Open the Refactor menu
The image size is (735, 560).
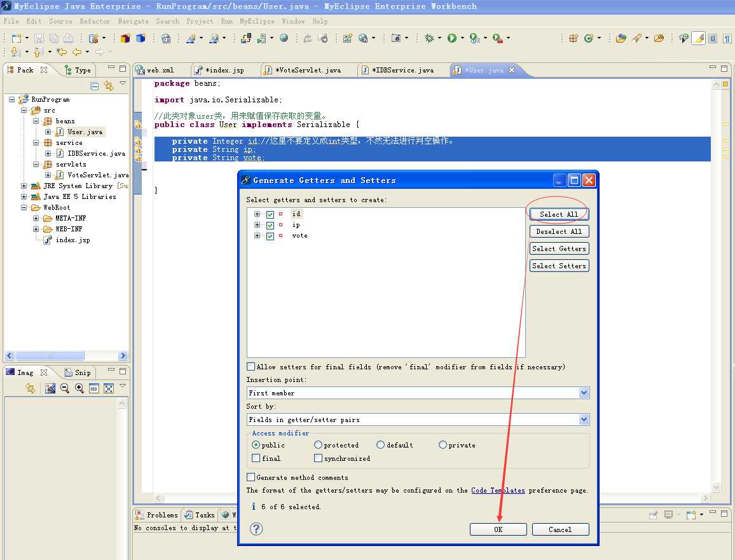95,21
